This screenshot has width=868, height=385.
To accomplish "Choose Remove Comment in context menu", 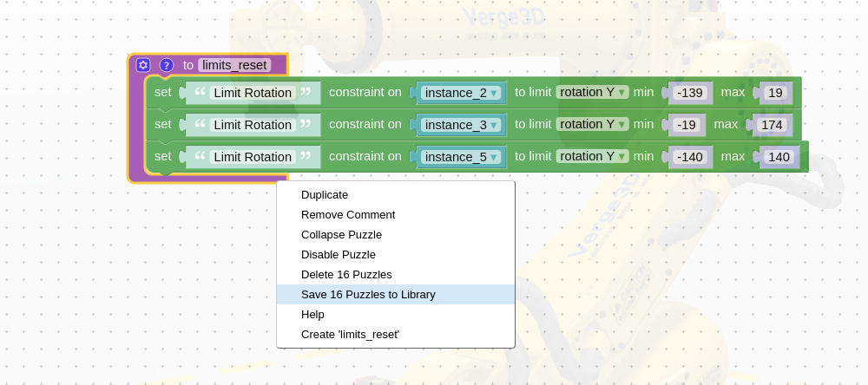I will coord(348,215).
